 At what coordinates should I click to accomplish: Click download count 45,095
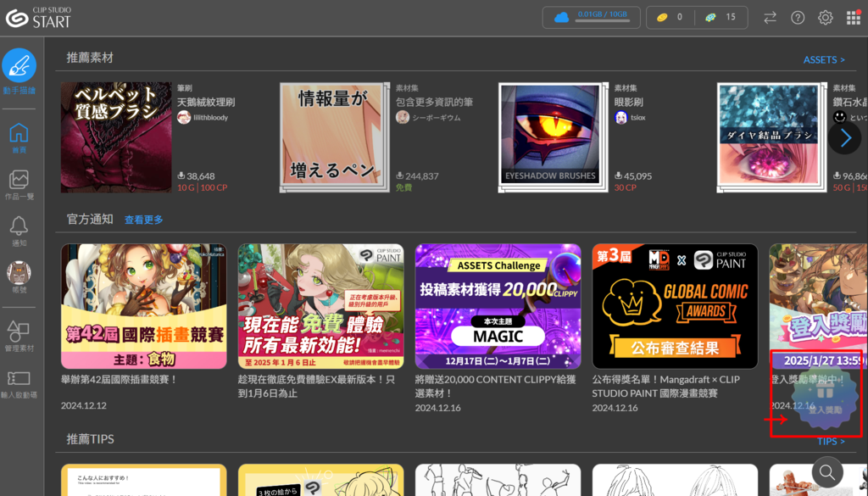pos(637,176)
